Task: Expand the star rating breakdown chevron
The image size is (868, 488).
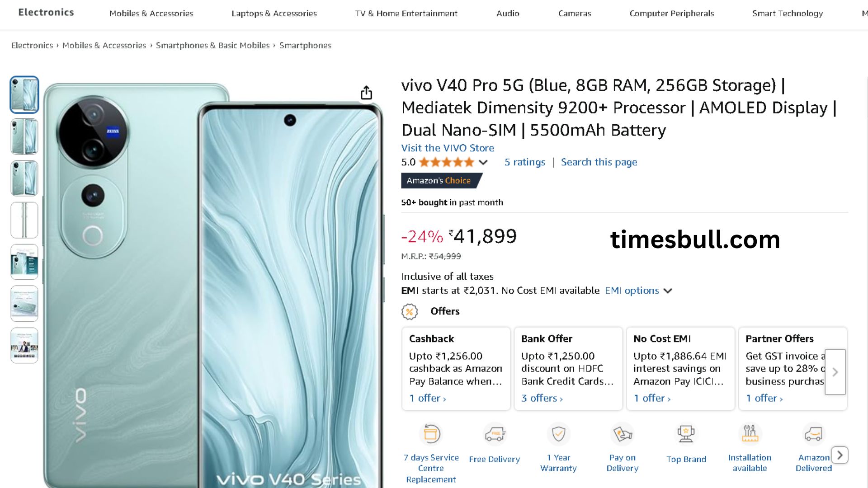Action: click(x=483, y=162)
